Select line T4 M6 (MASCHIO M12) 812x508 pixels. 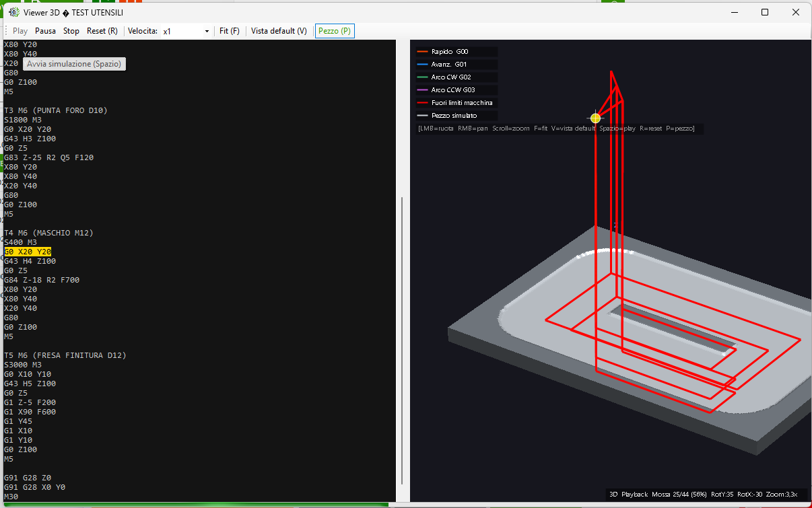coord(48,233)
